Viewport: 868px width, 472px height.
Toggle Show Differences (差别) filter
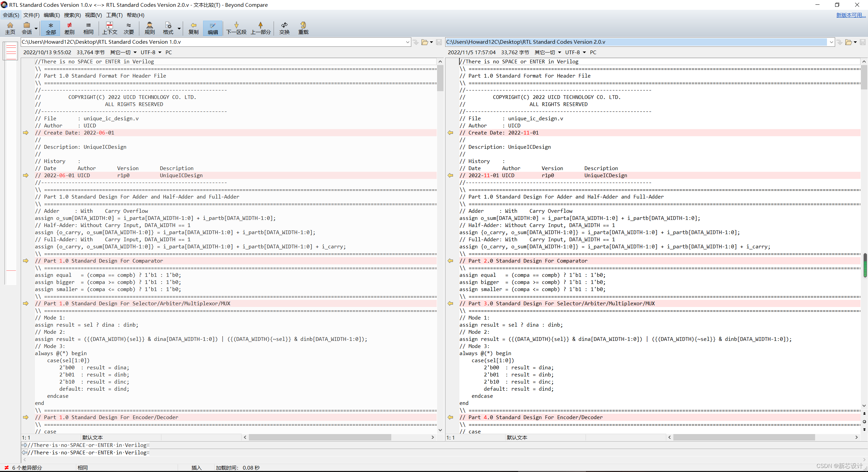(70, 28)
